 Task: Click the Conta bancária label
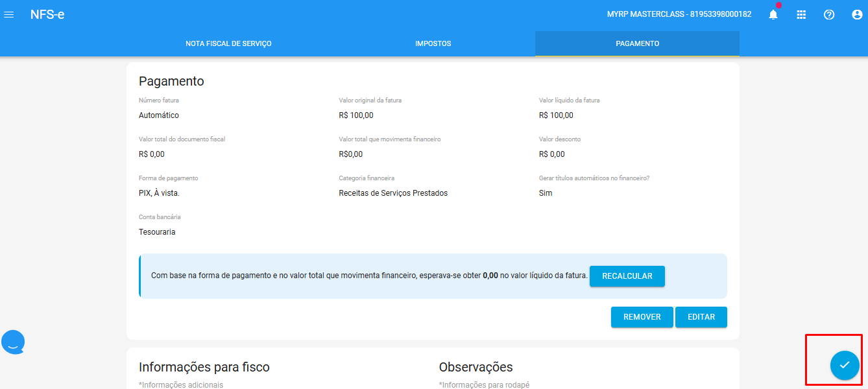160,217
